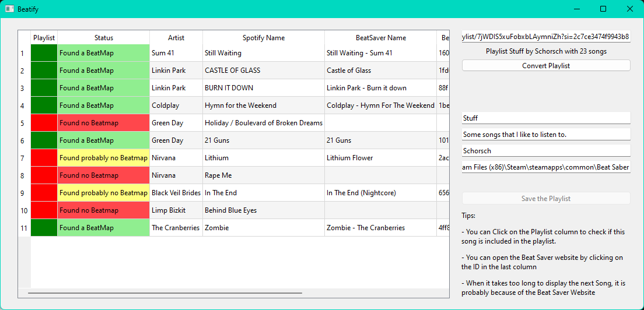Select row header number 1
The image size is (644, 310).
point(24,53)
